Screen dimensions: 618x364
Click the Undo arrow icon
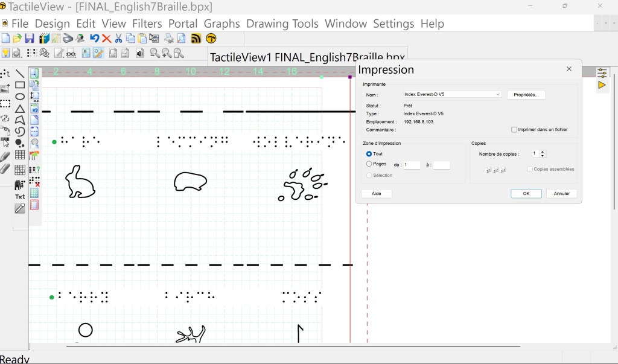tap(95, 38)
